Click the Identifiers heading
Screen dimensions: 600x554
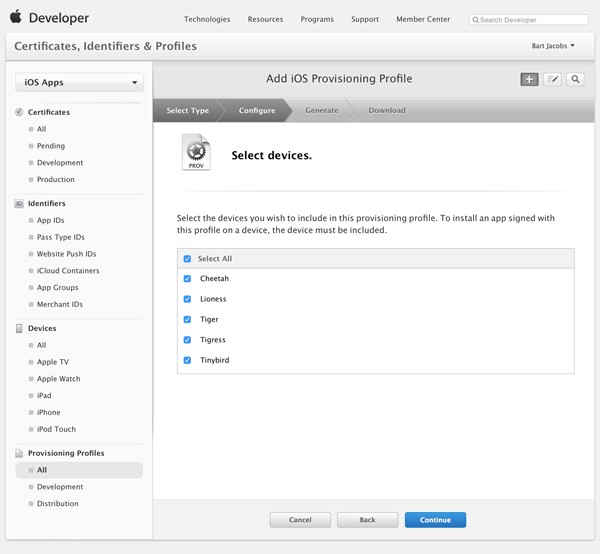coord(46,204)
